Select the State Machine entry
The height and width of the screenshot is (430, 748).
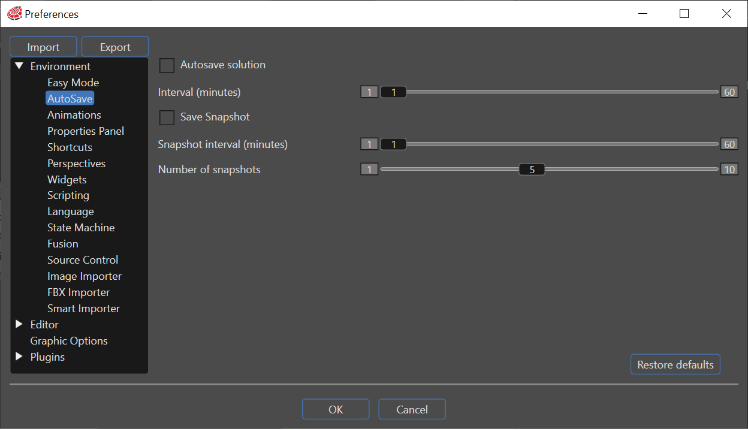pyautogui.click(x=81, y=228)
